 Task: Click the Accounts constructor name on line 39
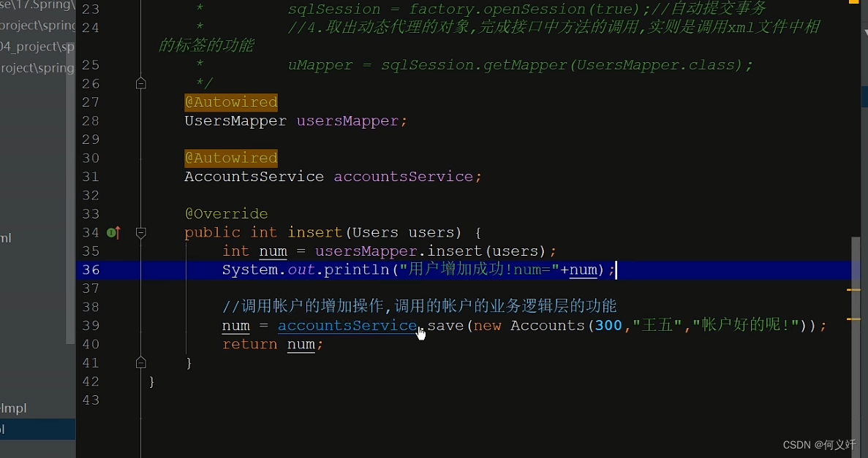(x=548, y=326)
